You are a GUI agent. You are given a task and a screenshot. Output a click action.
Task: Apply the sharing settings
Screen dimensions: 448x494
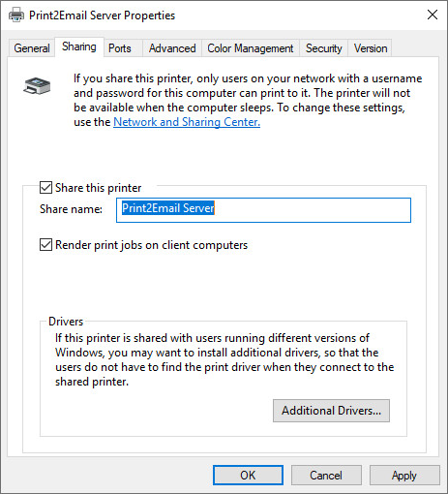(404, 476)
